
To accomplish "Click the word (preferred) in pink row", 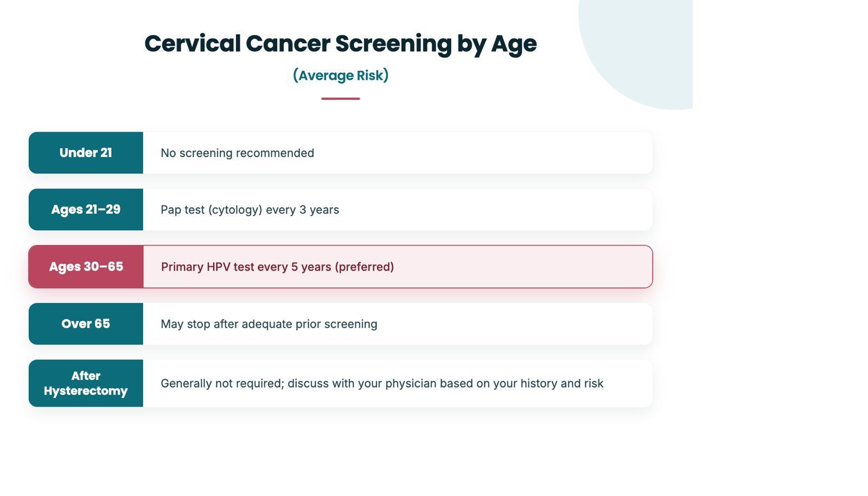I will click(x=364, y=267).
